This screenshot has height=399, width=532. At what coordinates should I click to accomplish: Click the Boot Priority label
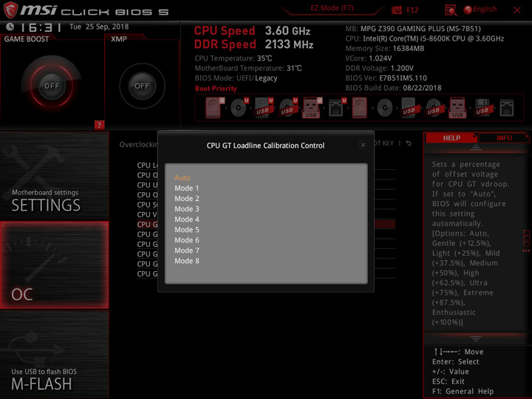pos(216,89)
